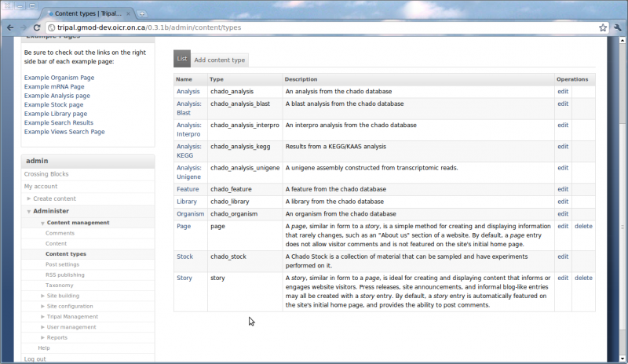628x364 pixels.
Task: Open the Feature content type
Action: [x=188, y=189]
